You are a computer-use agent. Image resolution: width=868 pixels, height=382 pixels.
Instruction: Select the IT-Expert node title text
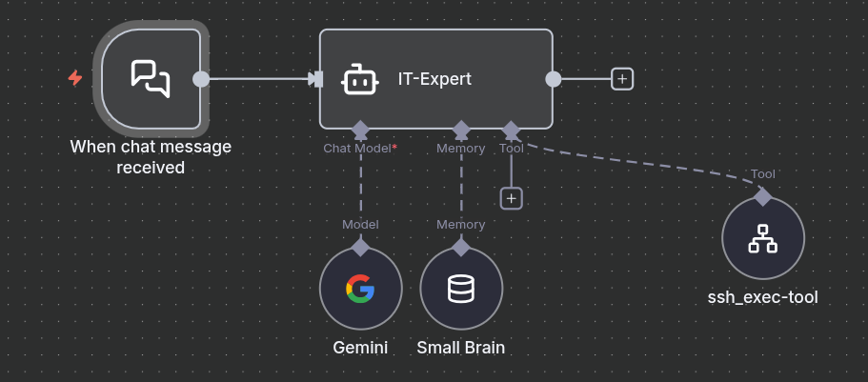pos(434,79)
